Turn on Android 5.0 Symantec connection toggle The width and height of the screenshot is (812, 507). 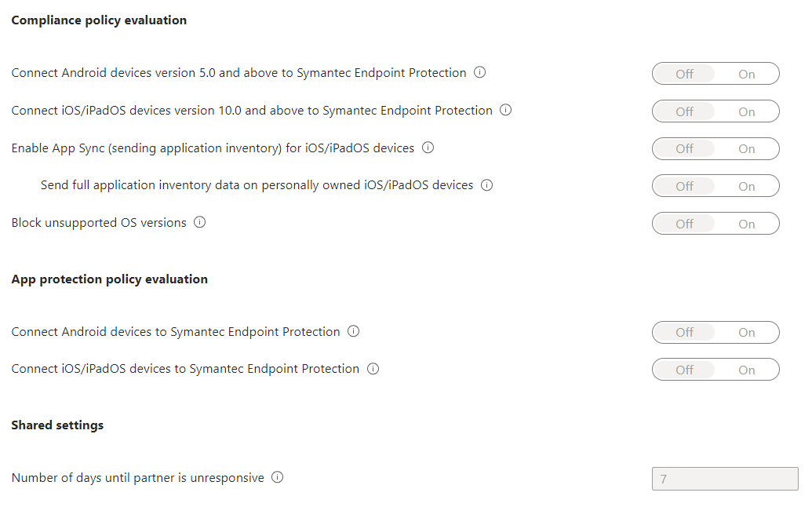point(746,73)
